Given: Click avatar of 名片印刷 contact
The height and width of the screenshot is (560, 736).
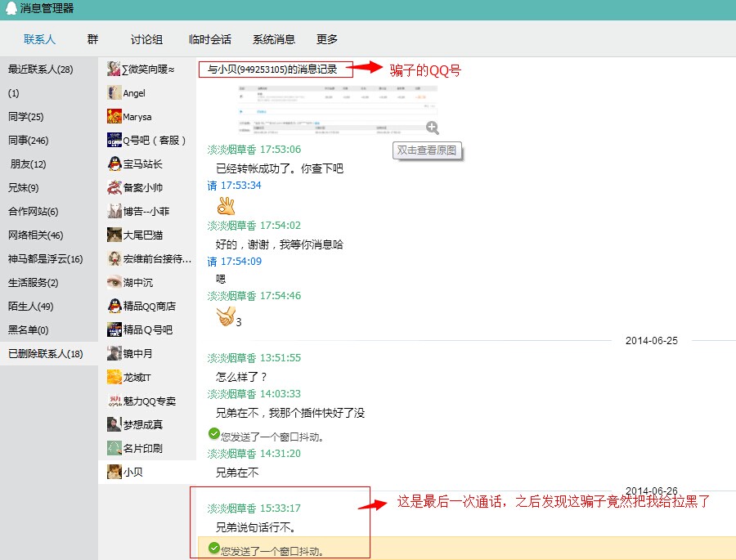Looking at the screenshot, I should click(x=114, y=448).
